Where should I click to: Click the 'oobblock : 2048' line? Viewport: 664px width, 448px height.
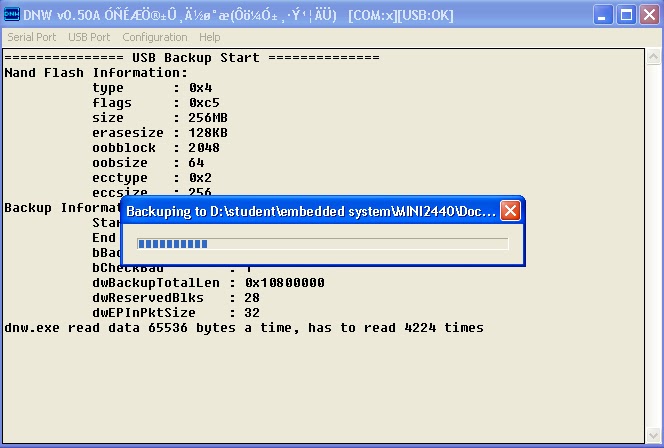pyautogui.click(x=156, y=148)
